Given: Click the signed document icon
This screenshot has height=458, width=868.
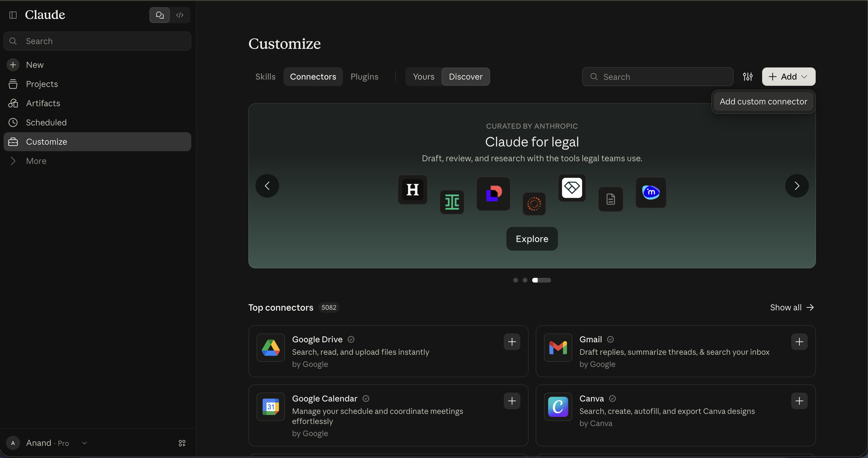Looking at the screenshot, I should pyautogui.click(x=610, y=199).
